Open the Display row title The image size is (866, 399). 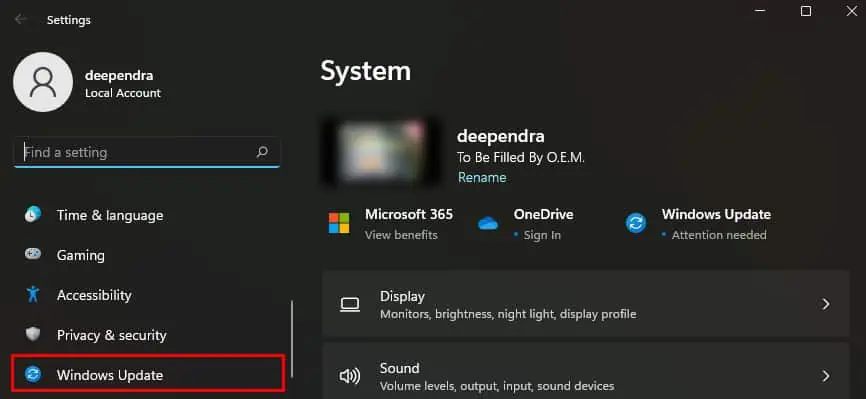click(402, 296)
